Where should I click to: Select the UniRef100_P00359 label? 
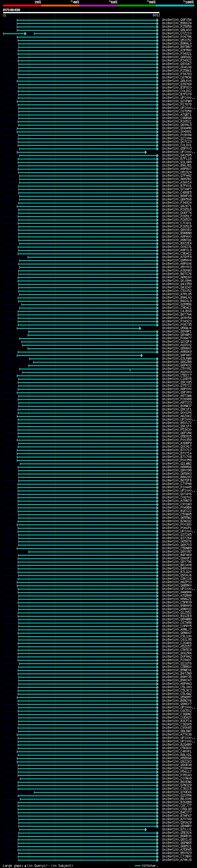(176, 440)
